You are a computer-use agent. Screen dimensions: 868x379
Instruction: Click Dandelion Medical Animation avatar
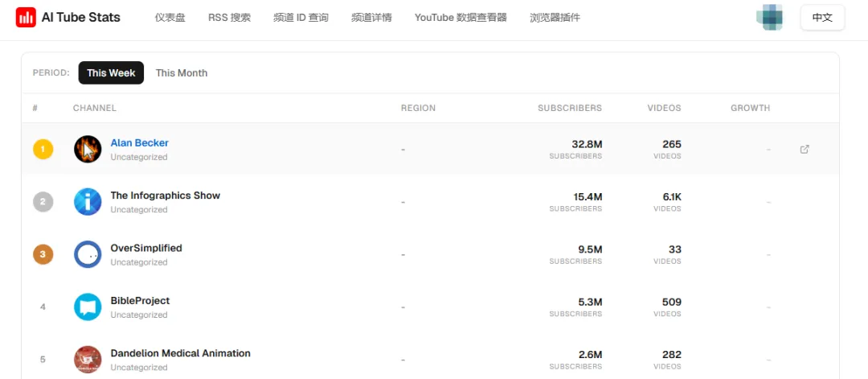tap(88, 360)
